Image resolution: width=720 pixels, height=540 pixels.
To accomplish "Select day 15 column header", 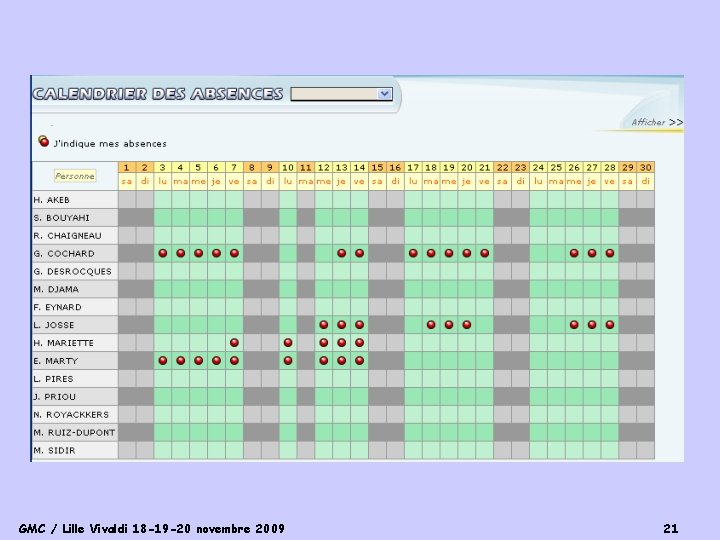I will tap(377, 168).
